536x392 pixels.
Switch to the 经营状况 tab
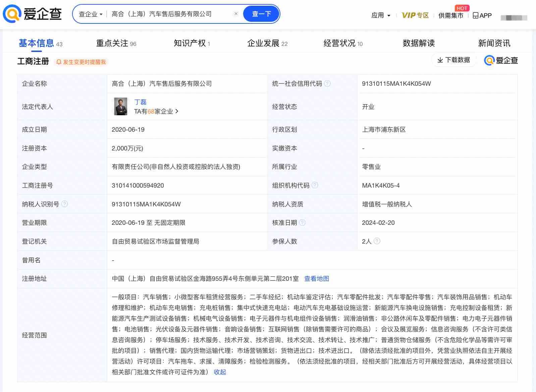click(343, 43)
